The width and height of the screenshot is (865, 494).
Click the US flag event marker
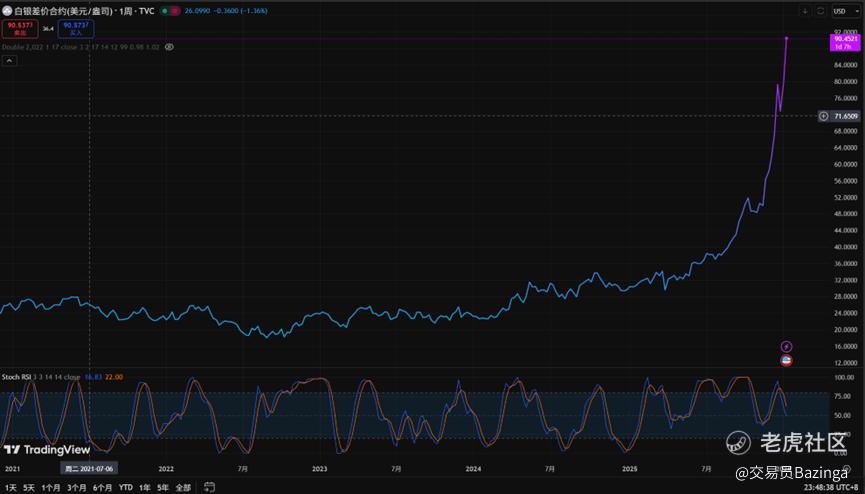(786, 360)
